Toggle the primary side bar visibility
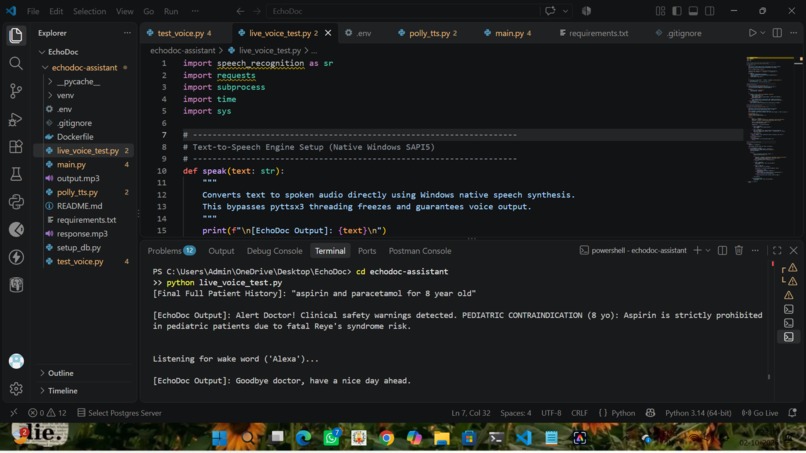The height and width of the screenshot is (453, 806). point(677,11)
